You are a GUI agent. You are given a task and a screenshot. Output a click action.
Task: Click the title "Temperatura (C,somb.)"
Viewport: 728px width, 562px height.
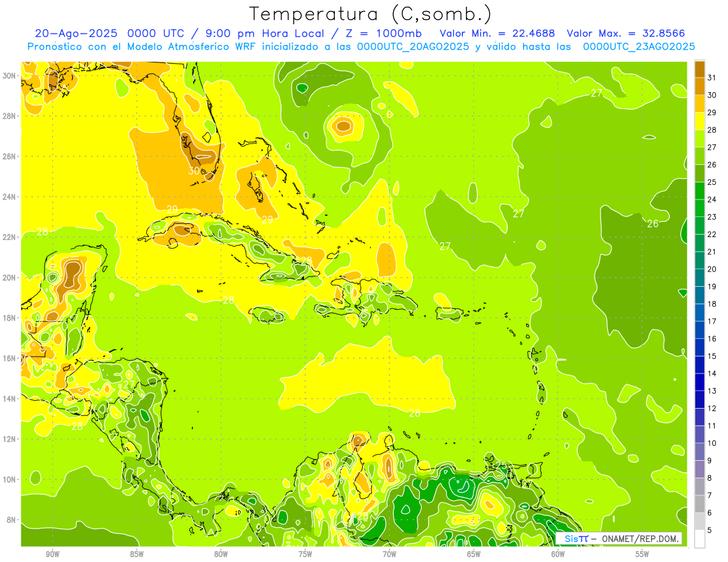click(371, 13)
